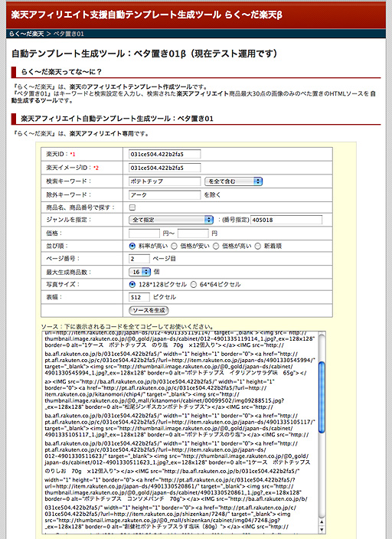Click the 楽天イメージID: label text
Screen dimensions: 392x539
click(x=69, y=168)
